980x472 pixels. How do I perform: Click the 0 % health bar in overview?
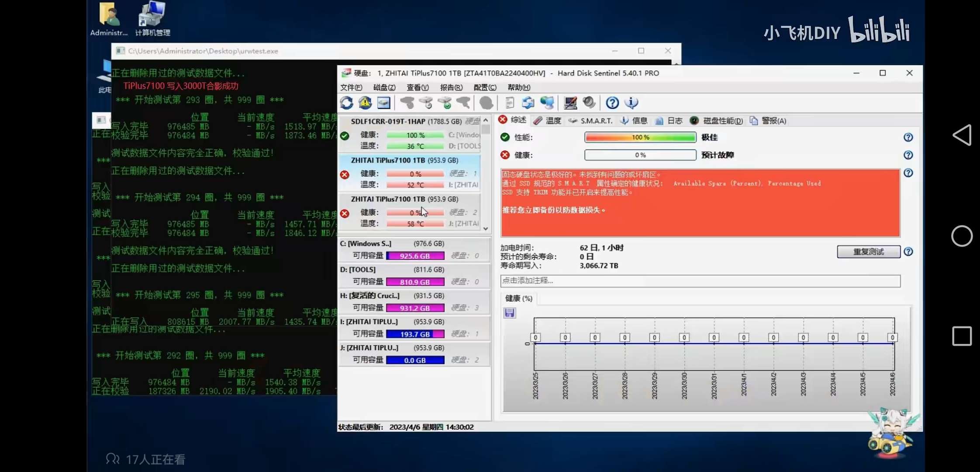coord(640,155)
